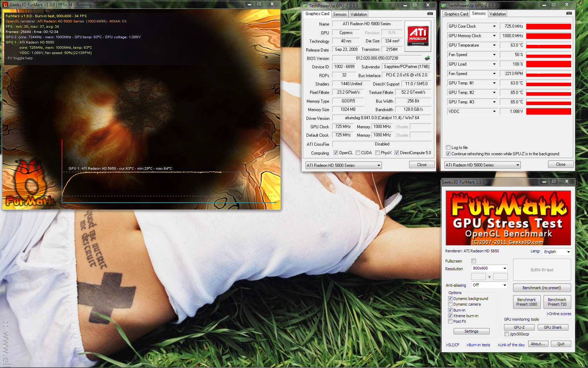Image resolution: width=588 pixels, height=368 pixels.
Task: Enable the Dynamic camera option
Action: (450, 304)
